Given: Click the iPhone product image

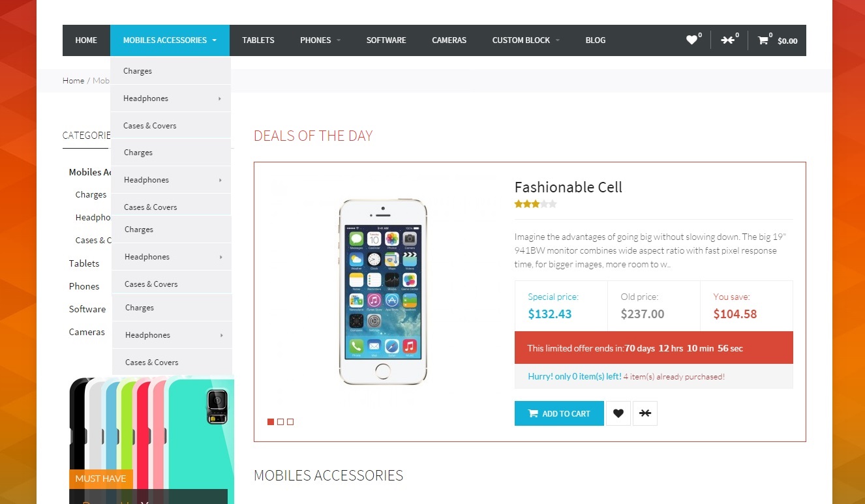Looking at the screenshot, I should pos(383,291).
